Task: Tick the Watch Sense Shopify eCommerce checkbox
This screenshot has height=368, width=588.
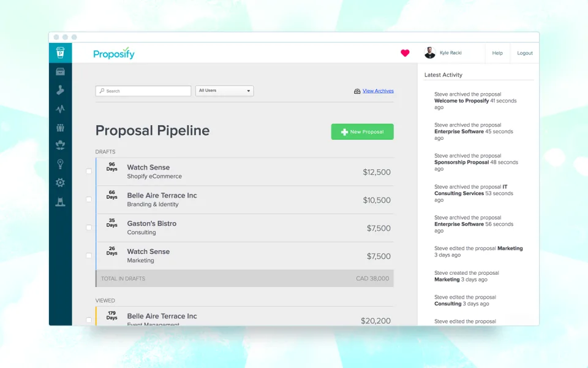Action: [x=89, y=171]
